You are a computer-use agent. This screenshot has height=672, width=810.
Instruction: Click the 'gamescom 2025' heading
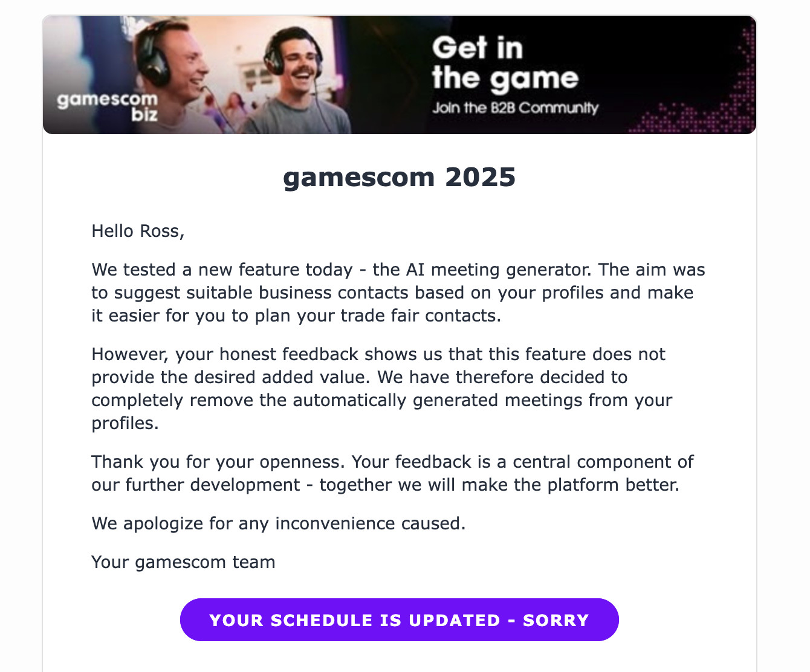click(400, 177)
